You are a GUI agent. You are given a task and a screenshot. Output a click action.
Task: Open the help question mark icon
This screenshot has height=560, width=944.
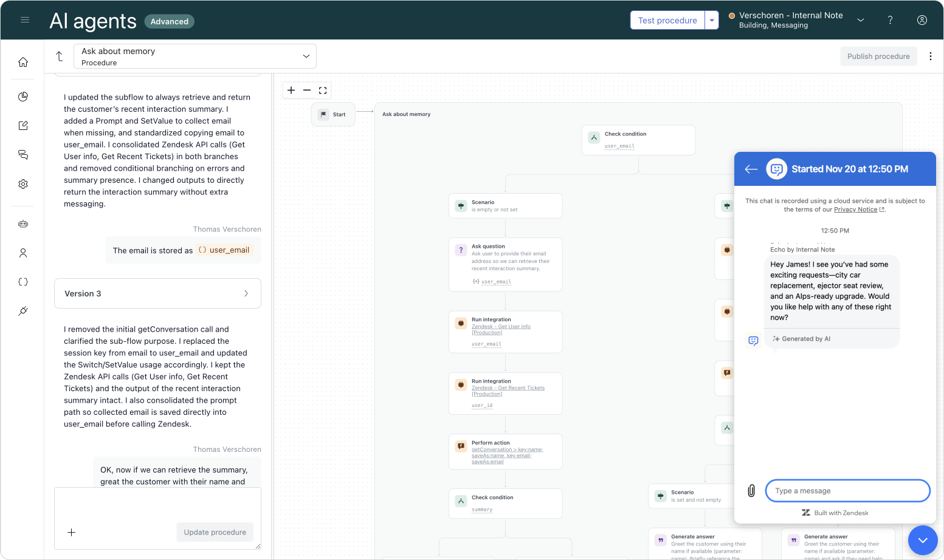tap(890, 20)
